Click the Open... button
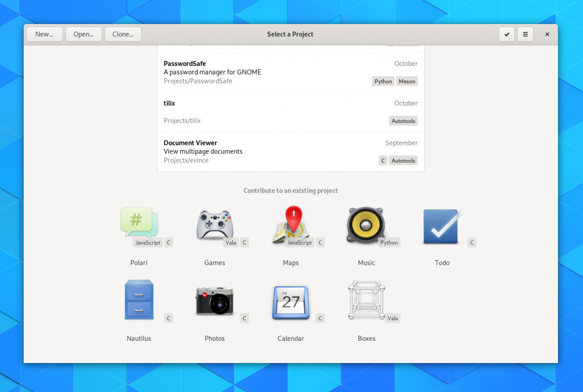Image resolution: width=583 pixels, height=392 pixels. [84, 34]
